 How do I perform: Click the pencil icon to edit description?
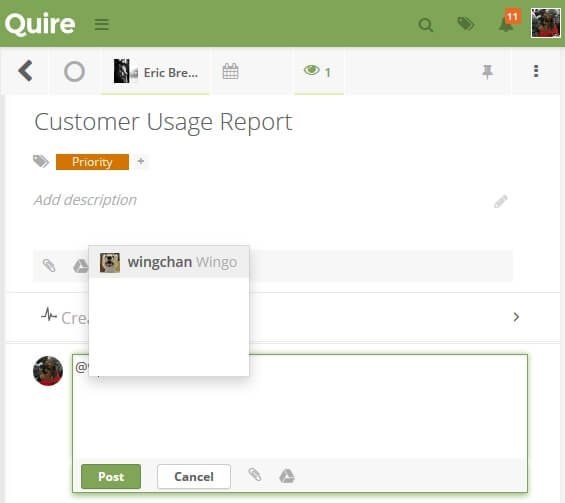pyautogui.click(x=501, y=201)
